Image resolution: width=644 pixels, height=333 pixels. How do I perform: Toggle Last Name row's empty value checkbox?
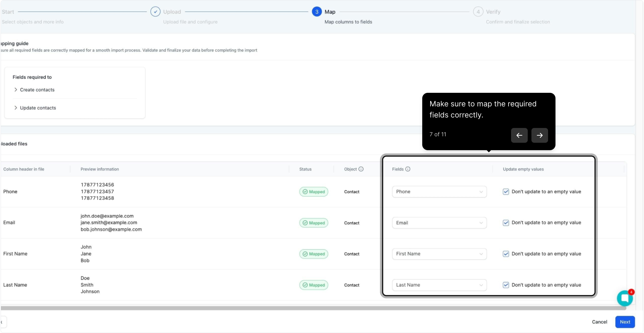506,285
